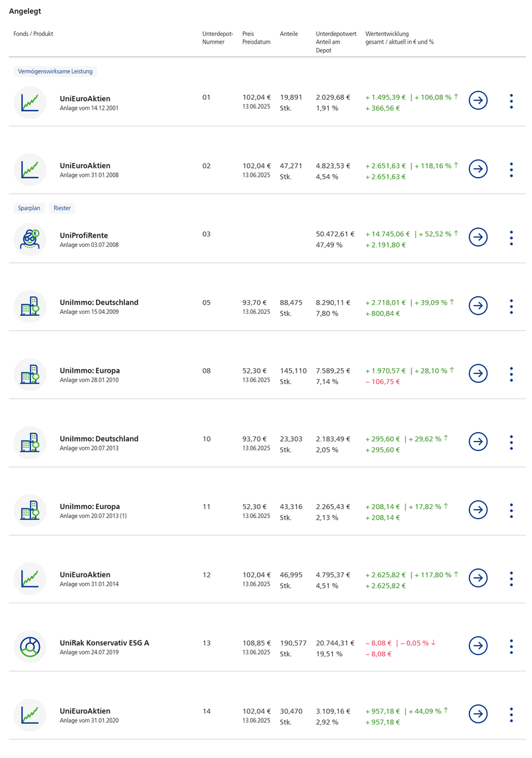Click arrow button for Unterdepot 01 UniEuroAktien
532x758 pixels.
[478, 100]
